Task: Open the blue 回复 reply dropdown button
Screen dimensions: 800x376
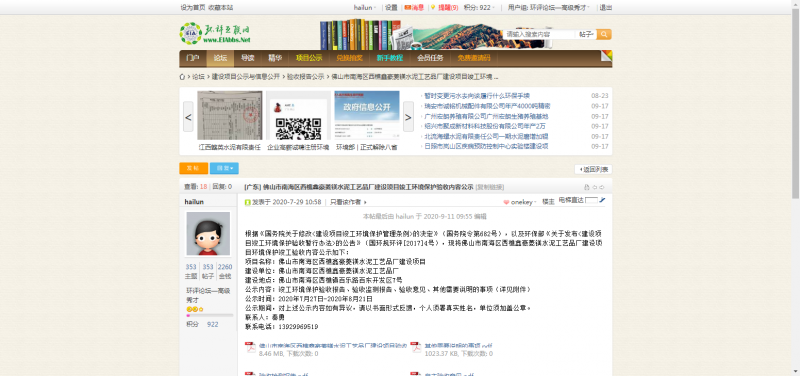Action: click(x=224, y=168)
